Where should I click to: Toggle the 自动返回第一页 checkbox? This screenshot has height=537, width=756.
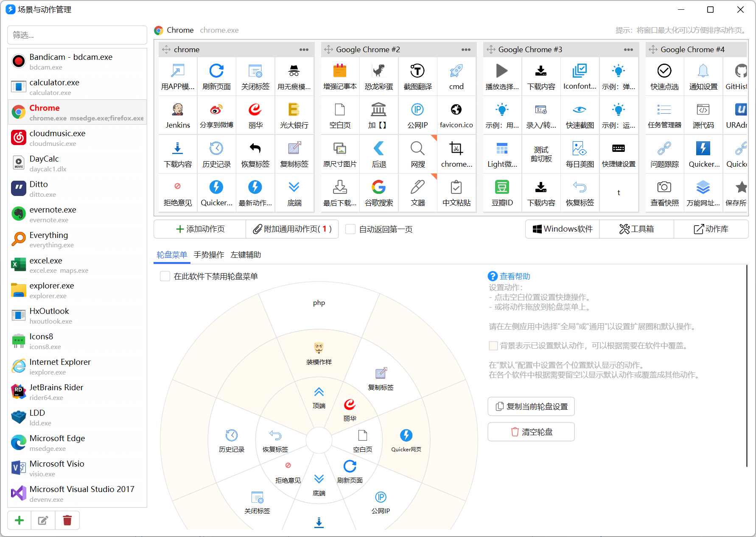coord(350,229)
